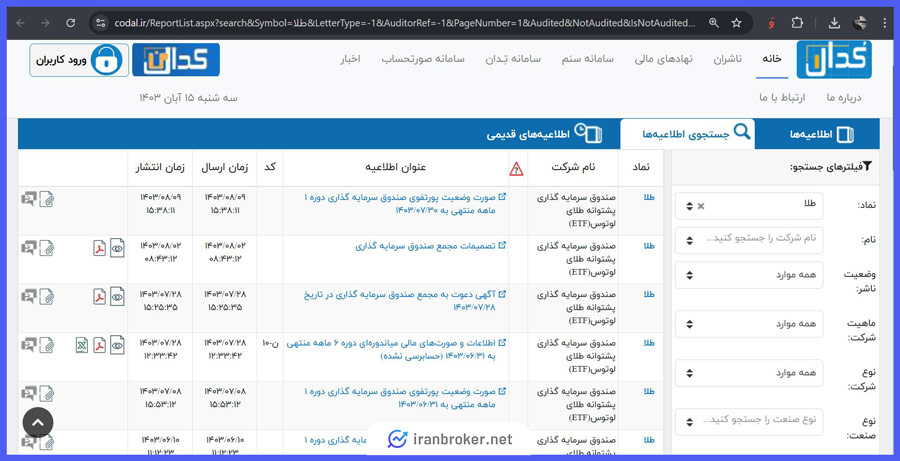This screenshot has width=900, height=461.
Task: Click code cell ن-۱۰ in table
Action: pos(270,343)
